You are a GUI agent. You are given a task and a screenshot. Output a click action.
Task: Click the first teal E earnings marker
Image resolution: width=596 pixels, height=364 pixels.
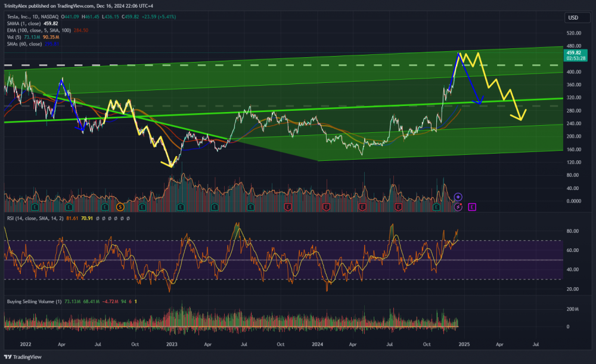(x=36, y=207)
